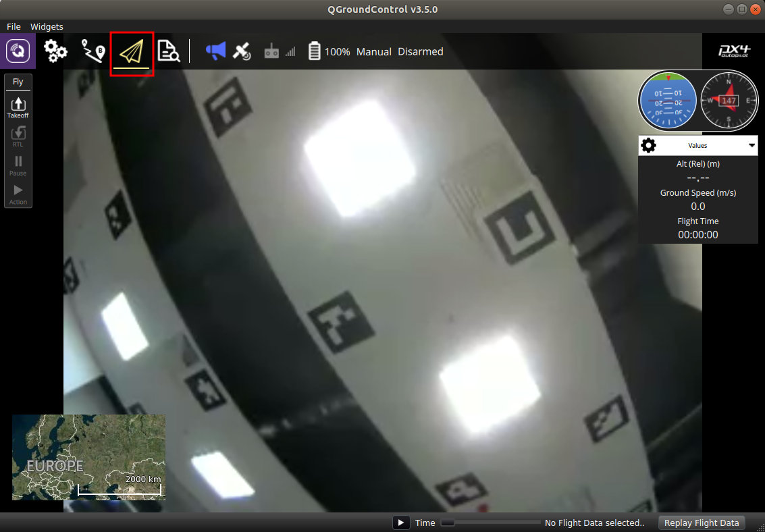This screenshot has width=765, height=532.
Task: Check GPS satellite status icon
Action: (242, 51)
